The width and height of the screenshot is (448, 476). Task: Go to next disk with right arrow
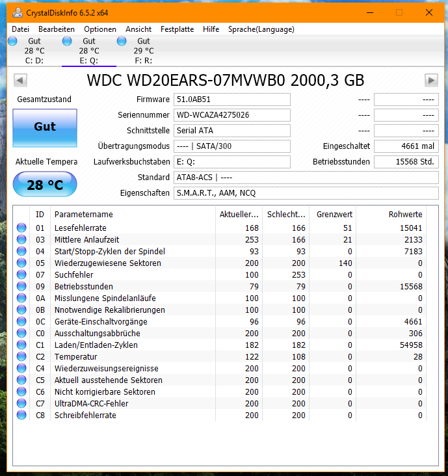431,81
